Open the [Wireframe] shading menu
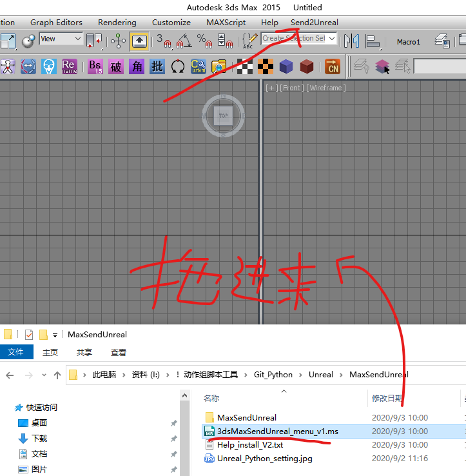Image resolution: width=466 pixels, height=476 pixels. click(x=326, y=88)
